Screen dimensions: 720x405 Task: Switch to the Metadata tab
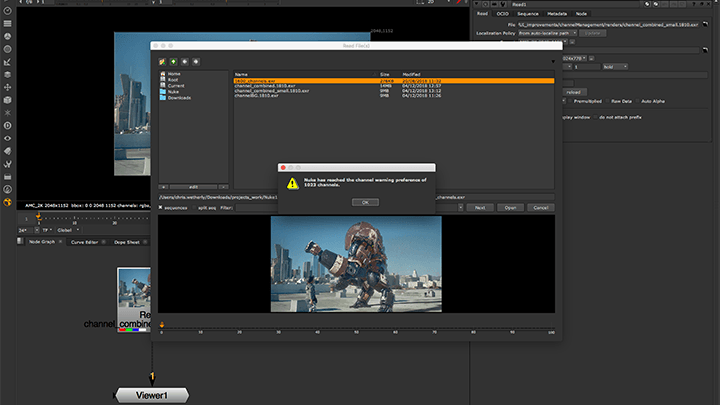pyautogui.click(x=557, y=14)
